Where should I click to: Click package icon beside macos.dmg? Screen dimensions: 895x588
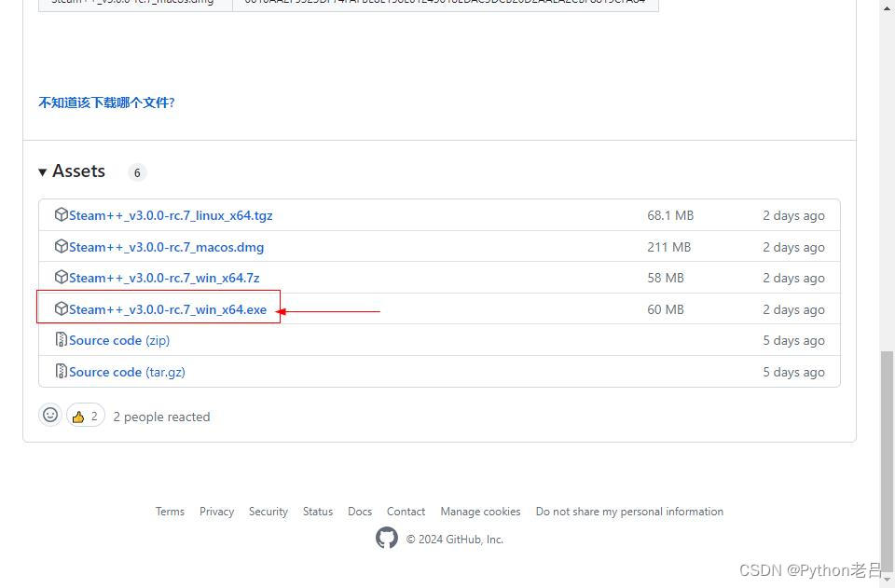[62, 246]
